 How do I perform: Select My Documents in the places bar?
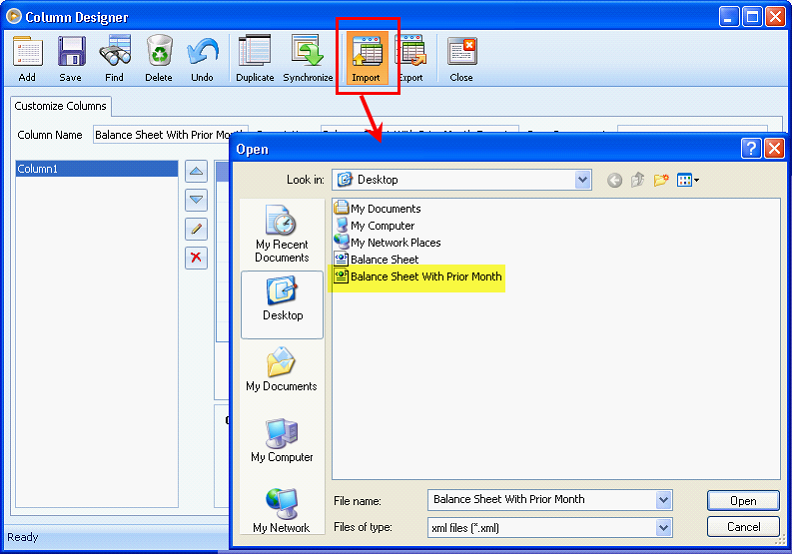click(x=282, y=369)
